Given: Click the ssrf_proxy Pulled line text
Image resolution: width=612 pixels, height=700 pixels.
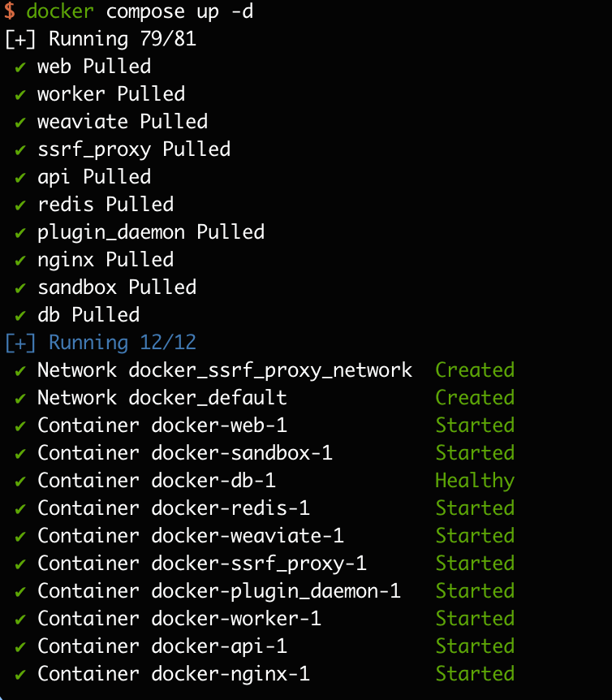Looking at the screenshot, I should tap(134, 149).
